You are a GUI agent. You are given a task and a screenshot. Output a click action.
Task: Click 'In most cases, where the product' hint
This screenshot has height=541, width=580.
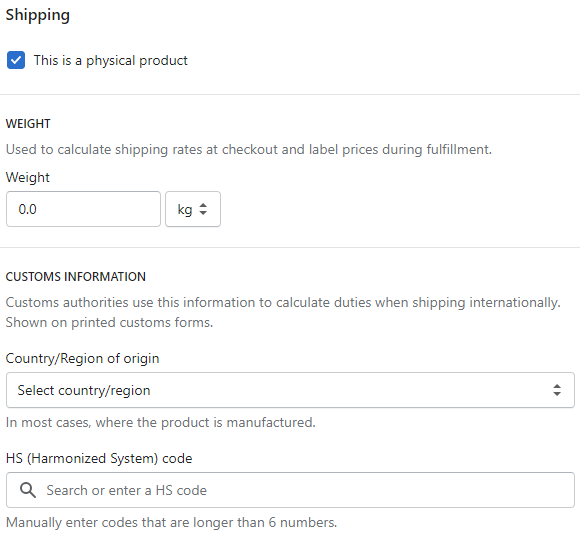(x=161, y=422)
